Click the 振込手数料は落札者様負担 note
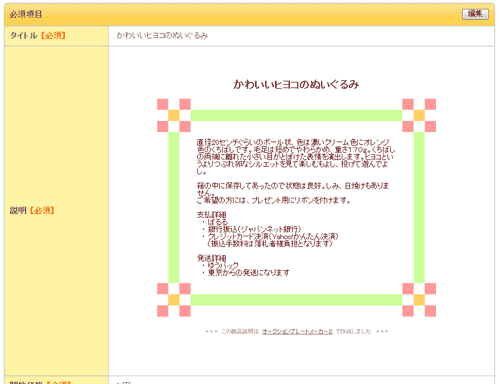500x384 pixels. [x=270, y=244]
